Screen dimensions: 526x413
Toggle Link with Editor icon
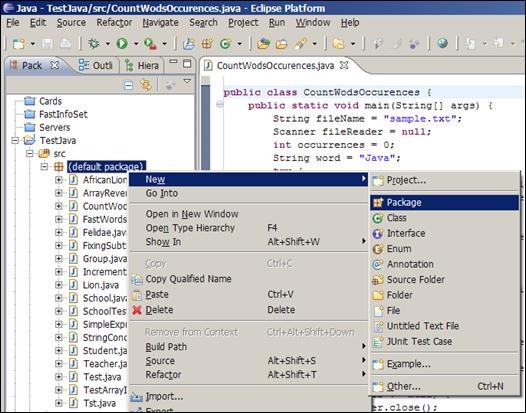tap(146, 85)
